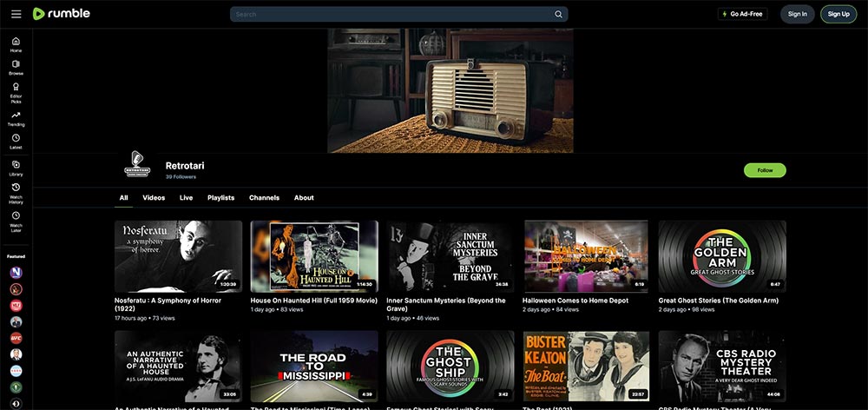Open Editor Picks in sidebar
This screenshot has height=410, width=868.
[x=16, y=93]
